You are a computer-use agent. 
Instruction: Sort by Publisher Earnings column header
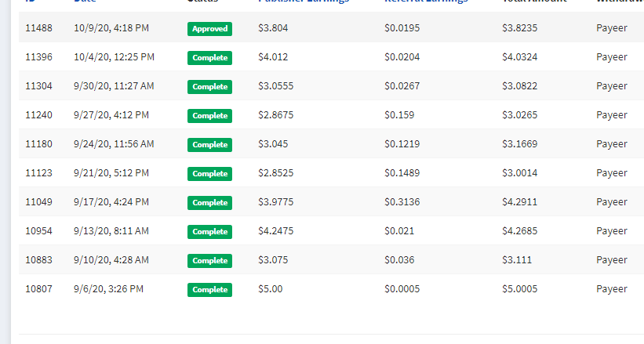pos(304,2)
